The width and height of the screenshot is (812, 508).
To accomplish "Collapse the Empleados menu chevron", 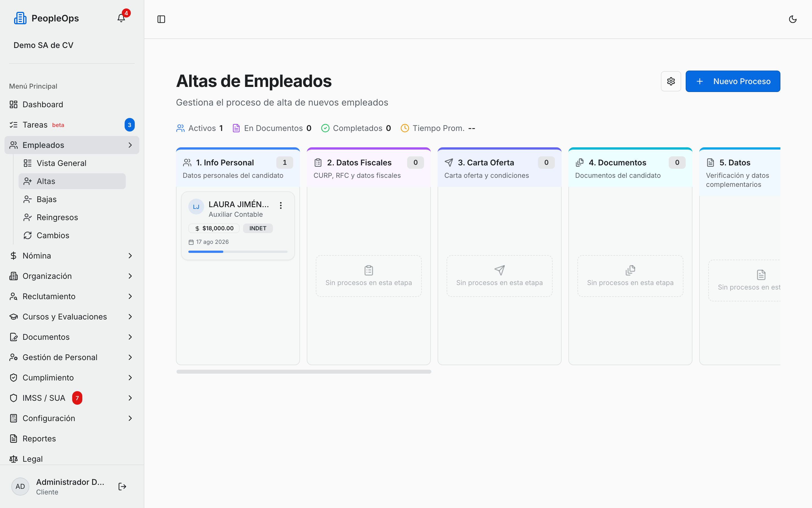I will pyautogui.click(x=130, y=145).
